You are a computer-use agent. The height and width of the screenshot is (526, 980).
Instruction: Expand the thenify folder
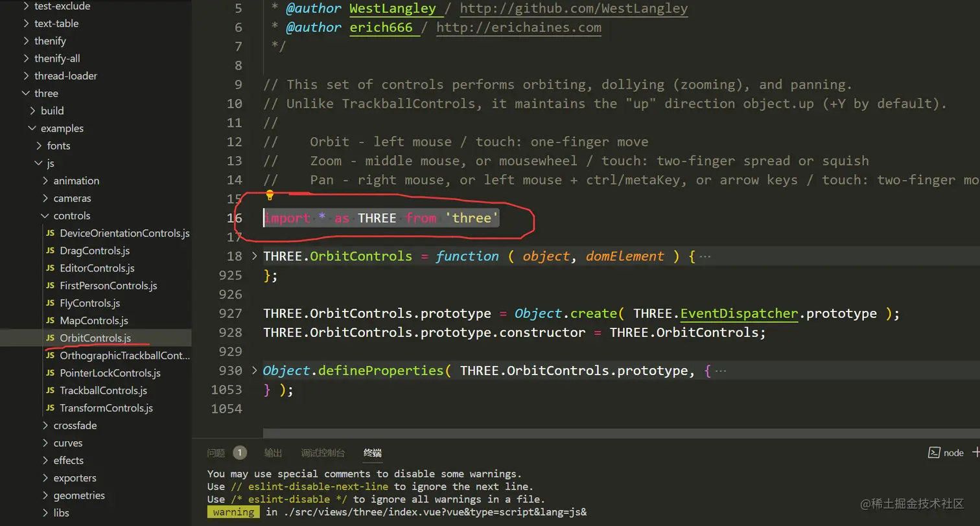coord(26,41)
